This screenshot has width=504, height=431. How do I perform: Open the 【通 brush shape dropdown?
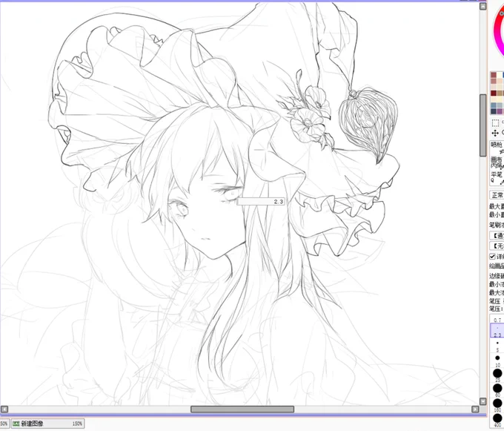coord(497,236)
